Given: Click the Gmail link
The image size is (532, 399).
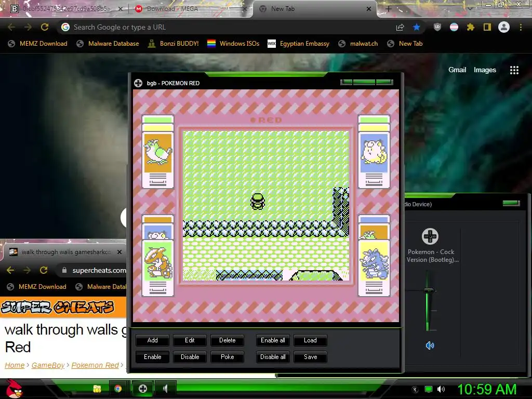Looking at the screenshot, I should click(x=457, y=70).
